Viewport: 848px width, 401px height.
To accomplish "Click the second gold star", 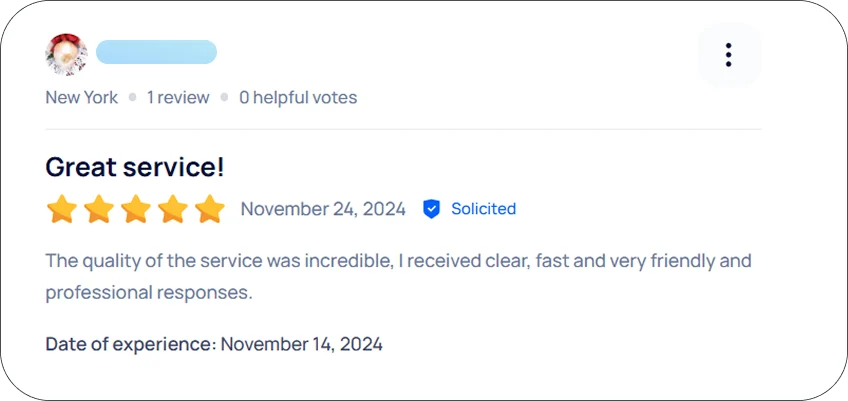I will 99,209.
